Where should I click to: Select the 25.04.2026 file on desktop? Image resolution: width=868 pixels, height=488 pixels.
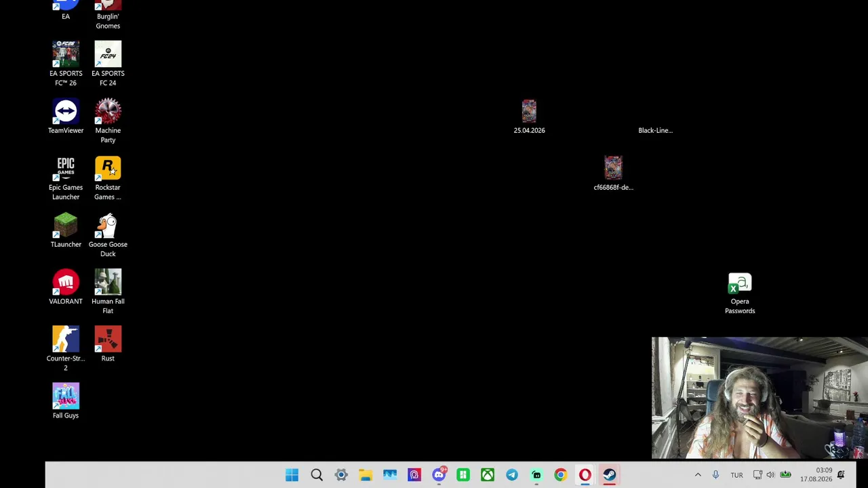(x=529, y=117)
